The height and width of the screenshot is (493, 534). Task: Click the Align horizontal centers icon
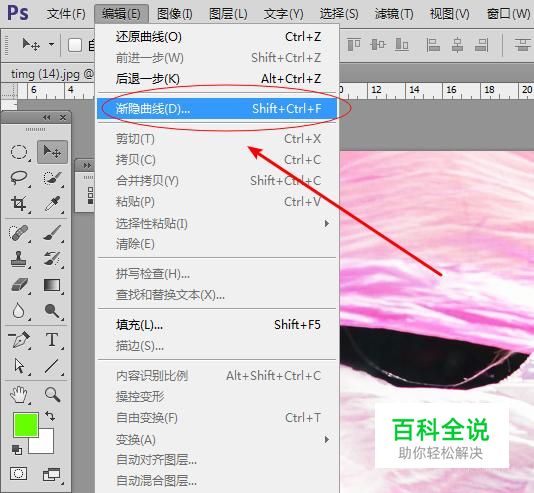457,45
